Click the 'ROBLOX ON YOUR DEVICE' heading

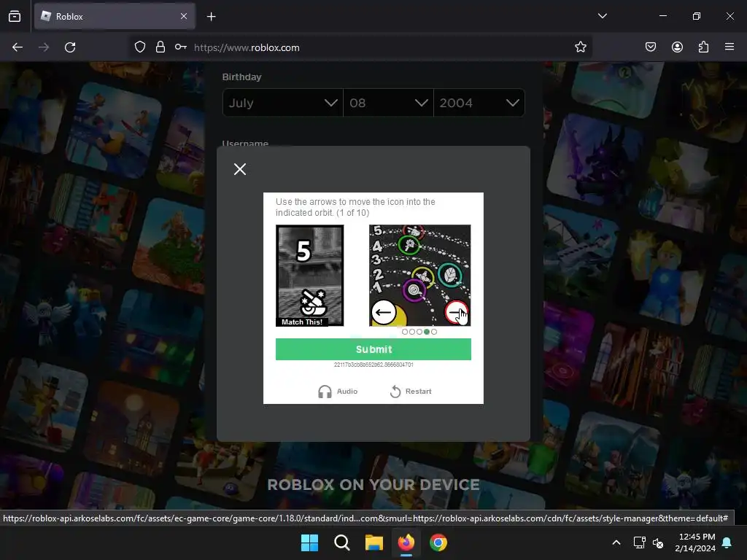[x=373, y=484]
